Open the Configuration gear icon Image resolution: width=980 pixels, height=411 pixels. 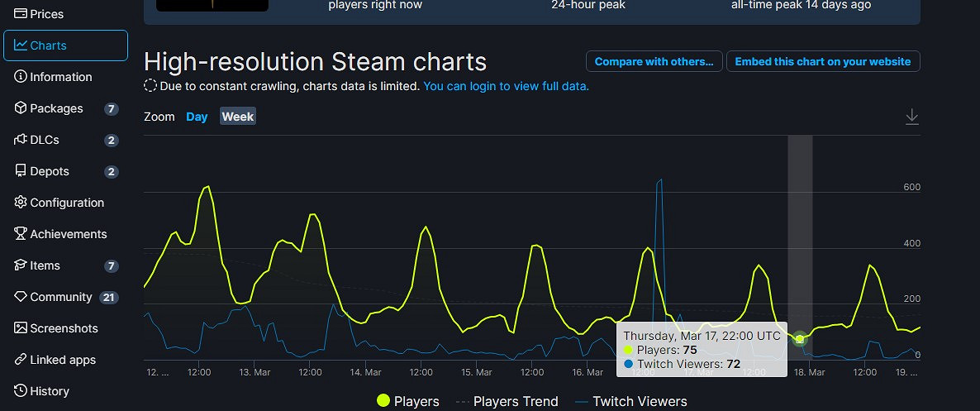click(21, 203)
